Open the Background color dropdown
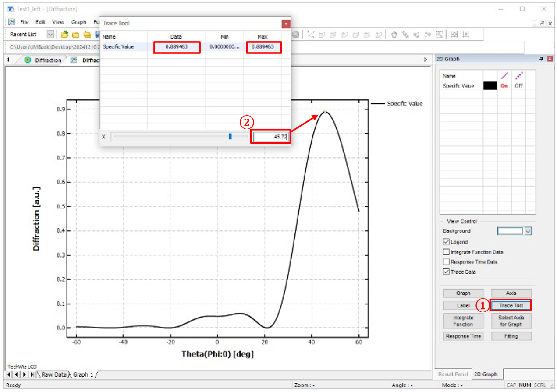The height and width of the screenshot is (392, 557). click(528, 231)
